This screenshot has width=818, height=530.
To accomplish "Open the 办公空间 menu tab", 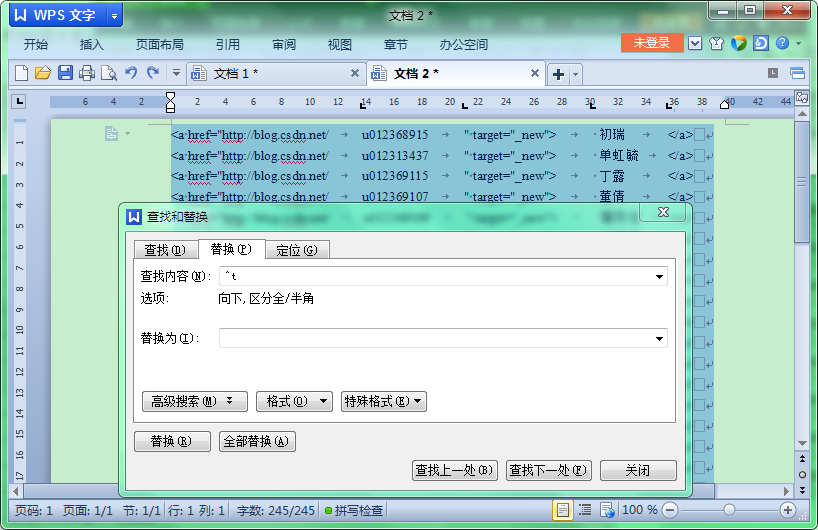I will [x=463, y=44].
